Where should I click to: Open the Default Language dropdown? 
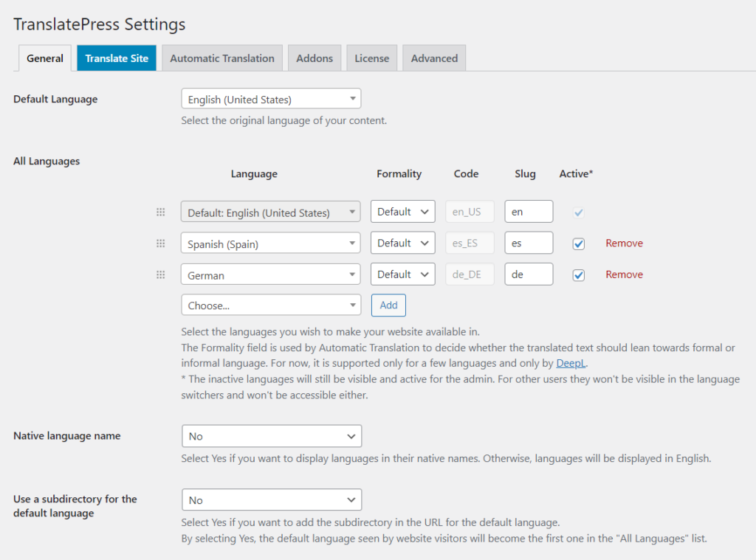(x=270, y=98)
